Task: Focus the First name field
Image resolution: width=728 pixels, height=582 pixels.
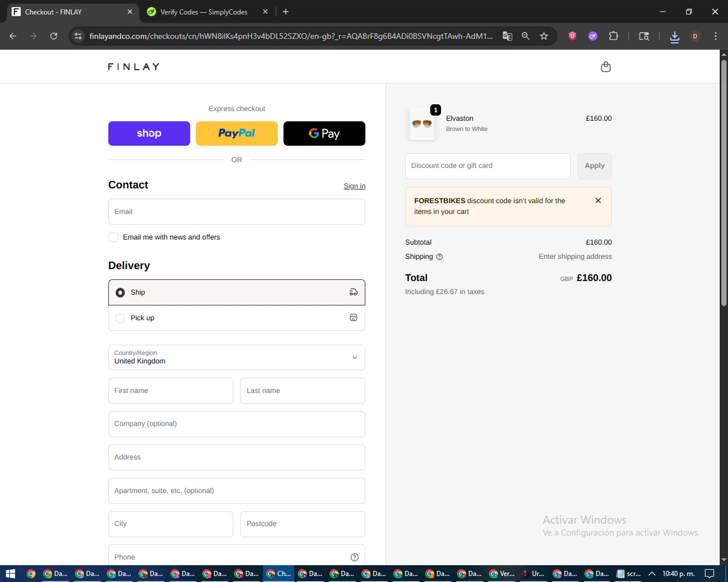Action: click(x=171, y=391)
